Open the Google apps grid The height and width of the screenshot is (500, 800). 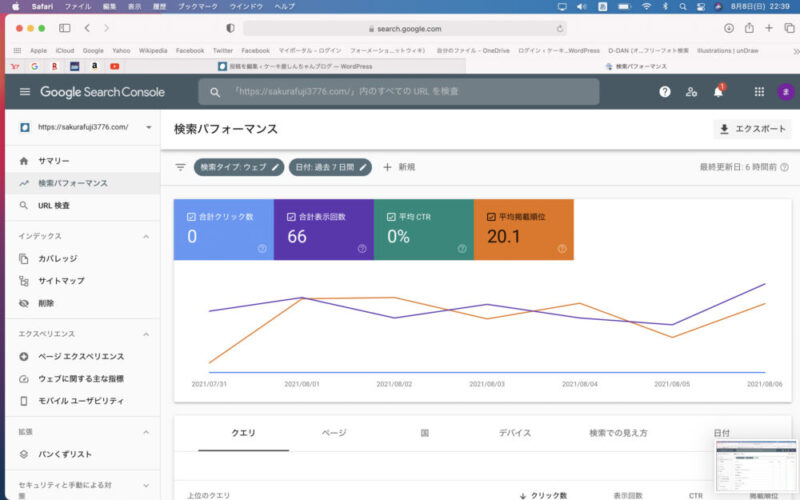point(759,92)
